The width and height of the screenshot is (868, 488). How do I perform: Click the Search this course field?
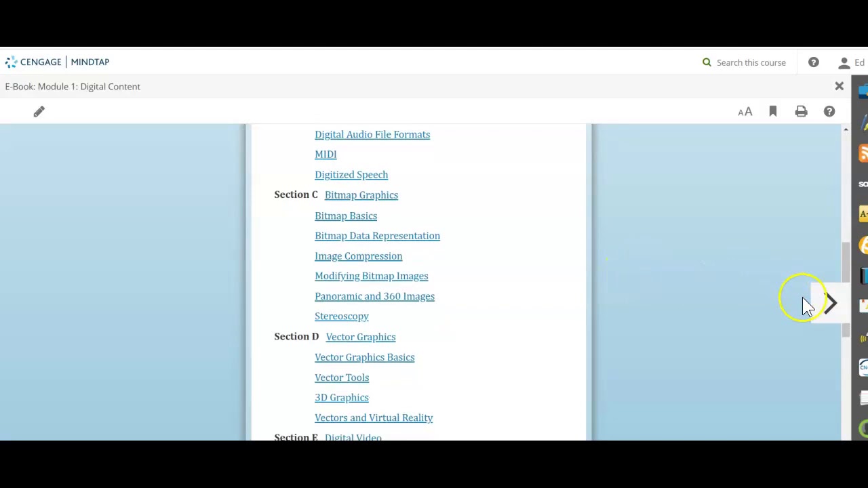tap(751, 62)
